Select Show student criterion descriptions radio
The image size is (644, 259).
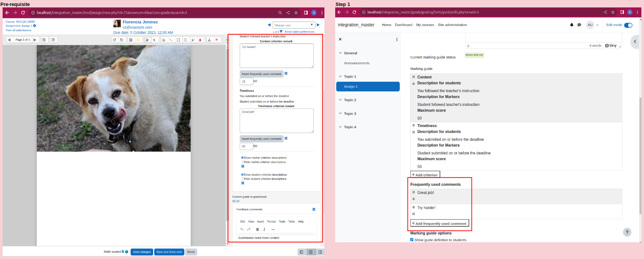pyautogui.click(x=242, y=175)
